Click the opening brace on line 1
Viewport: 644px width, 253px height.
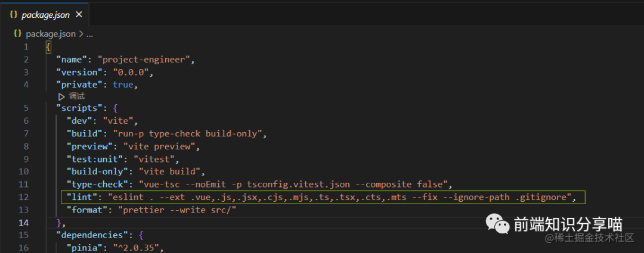coord(48,47)
